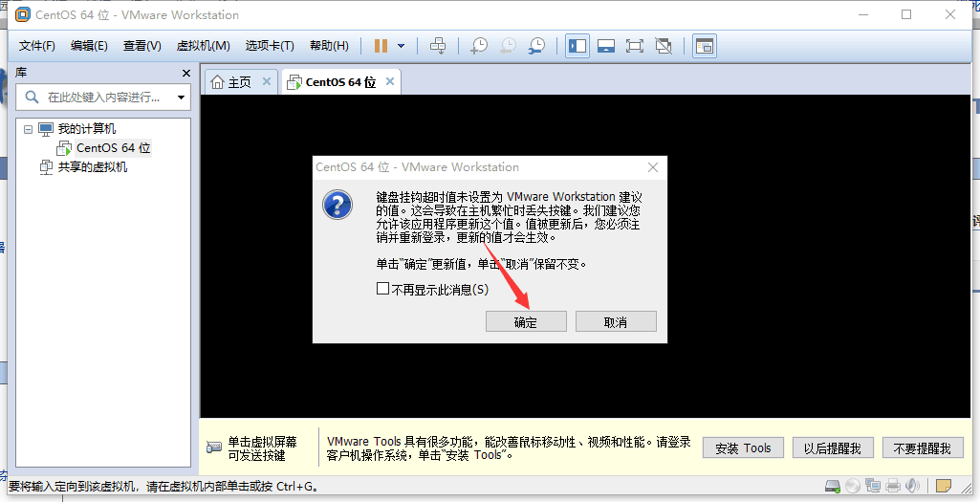Open the 查看(V) menu
Screen dimensions: 980x502
[142, 46]
